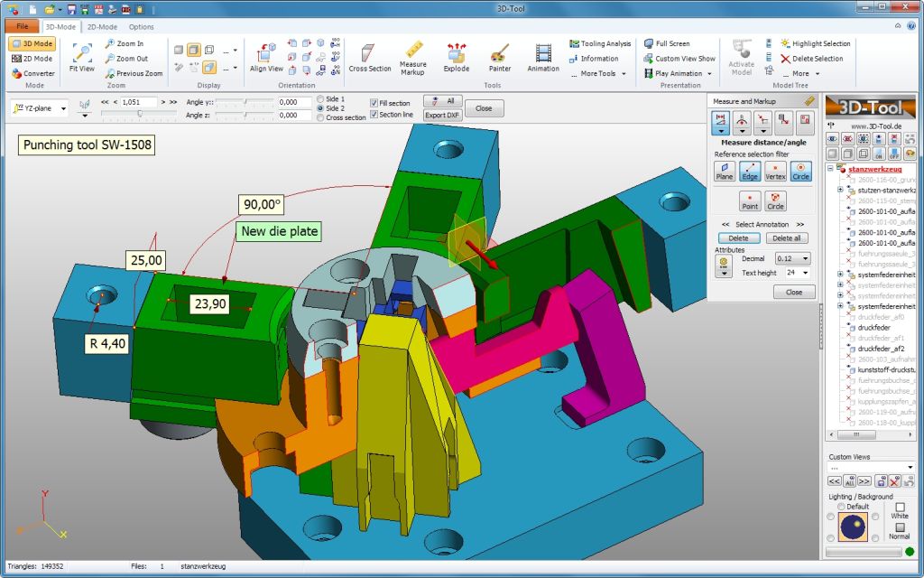Click the Align View icon
This screenshot has height=578, width=924.
click(266, 56)
